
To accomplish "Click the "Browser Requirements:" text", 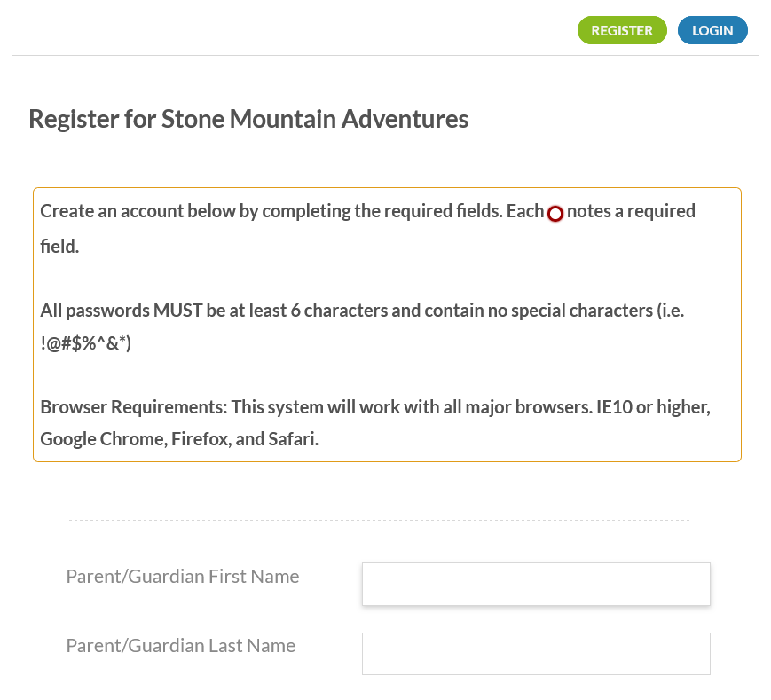I will (133, 407).
